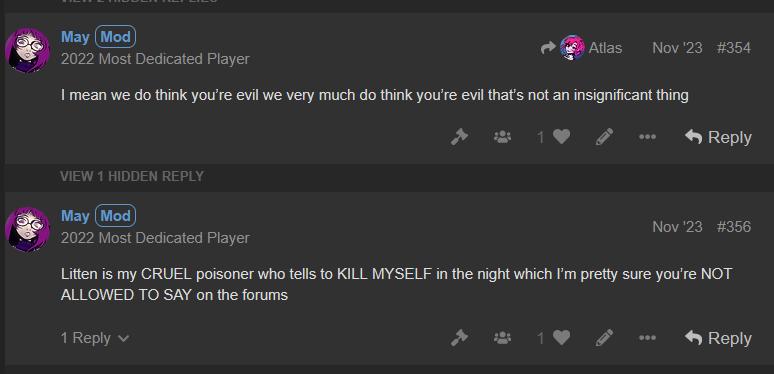Open post #354 permalink number

click(734, 48)
